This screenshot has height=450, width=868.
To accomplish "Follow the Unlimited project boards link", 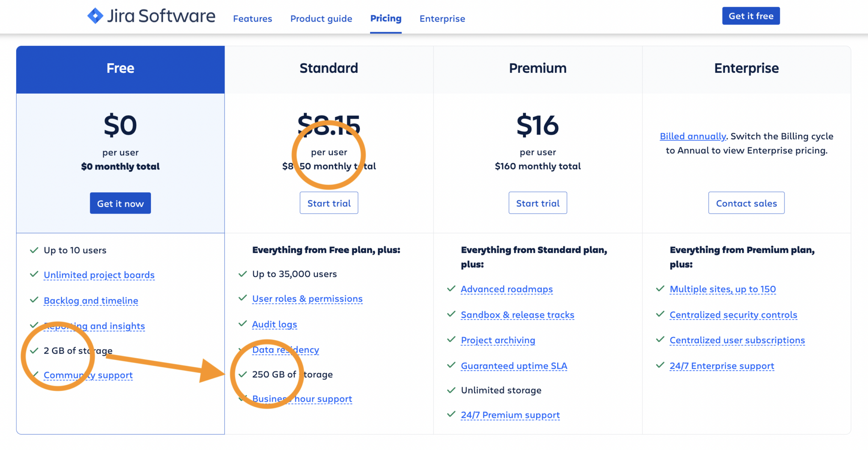I will click(x=99, y=275).
